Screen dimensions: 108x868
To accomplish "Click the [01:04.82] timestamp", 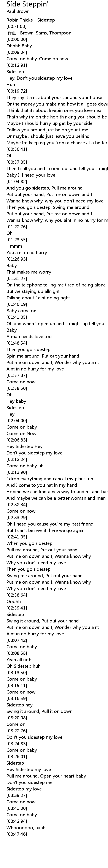I will 17,182.
